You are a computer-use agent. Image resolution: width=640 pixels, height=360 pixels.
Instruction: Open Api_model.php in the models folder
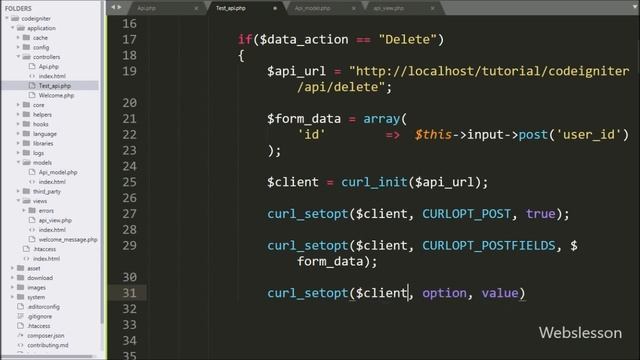pyautogui.click(x=58, y=172)
